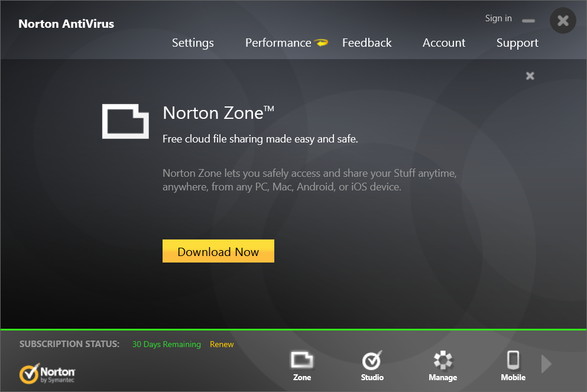The height and width of the screenshot is (392, 587).
Task: Show more items with the right arrow
Action: (x=547, y=364)
